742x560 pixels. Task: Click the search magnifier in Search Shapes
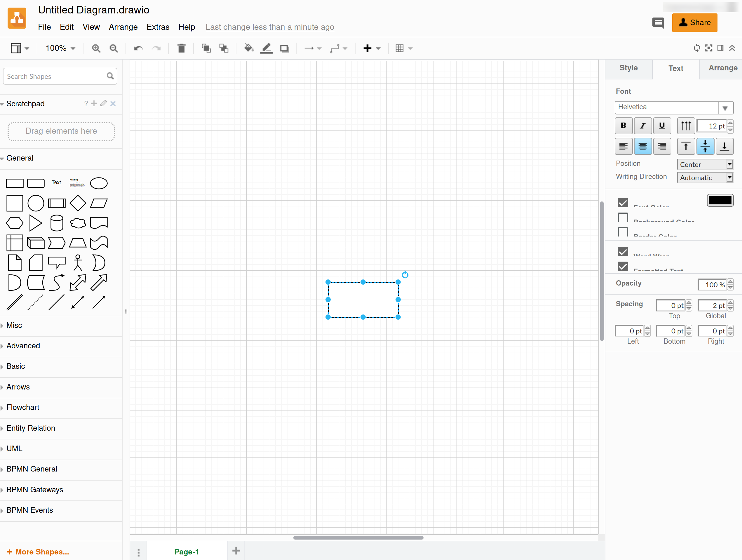point(110,76)
